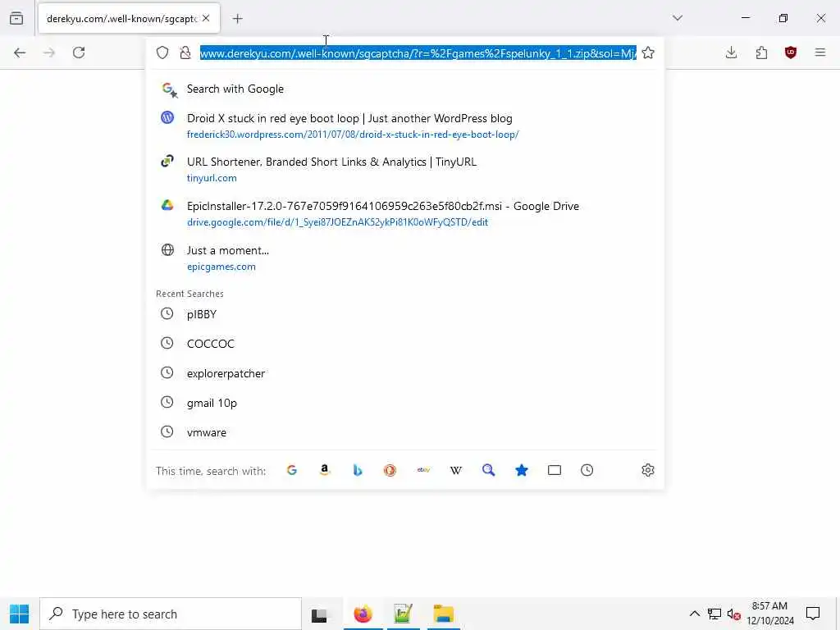Screen dimensions: 840x630
Task: Click the highlighted URL in address bar
Action: (418, 53)
